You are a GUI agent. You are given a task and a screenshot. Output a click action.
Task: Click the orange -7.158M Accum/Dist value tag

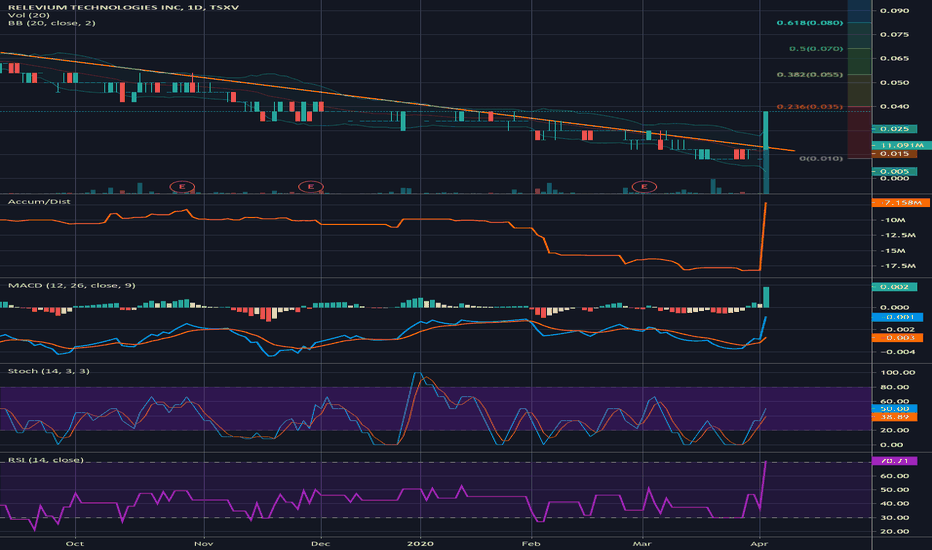(900, 203)
